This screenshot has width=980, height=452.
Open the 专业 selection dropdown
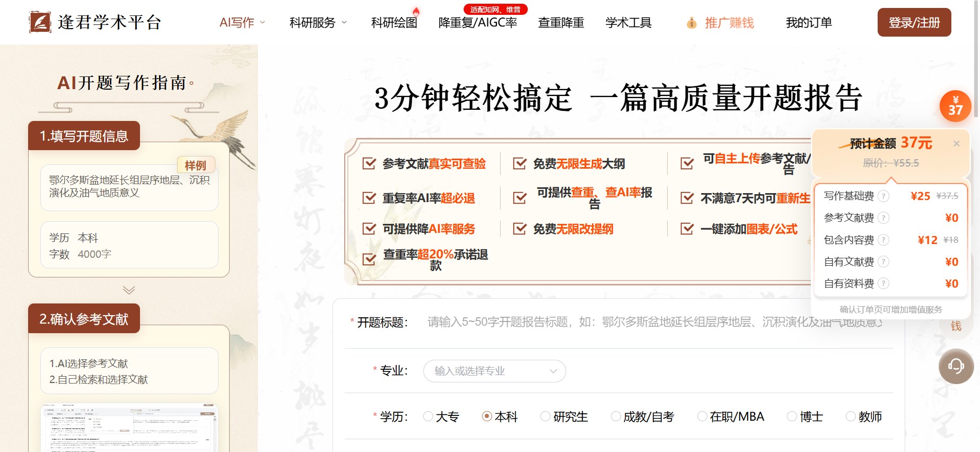click(495, 371)
